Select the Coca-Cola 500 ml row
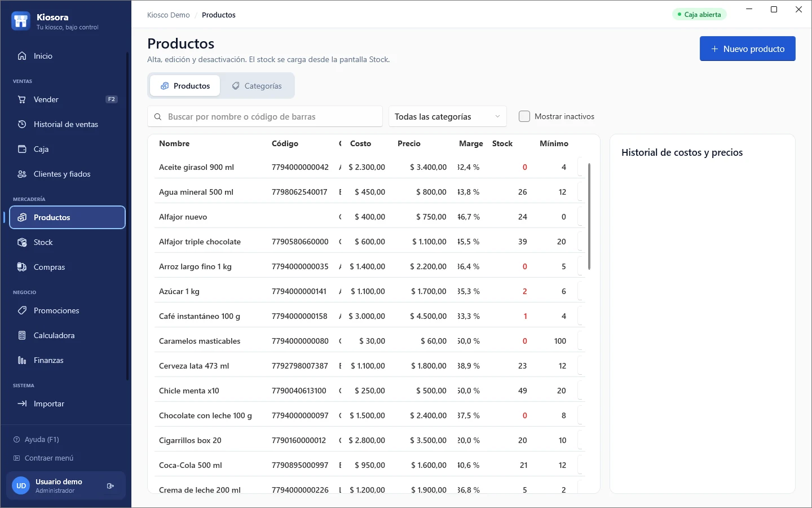 [369, 465]
